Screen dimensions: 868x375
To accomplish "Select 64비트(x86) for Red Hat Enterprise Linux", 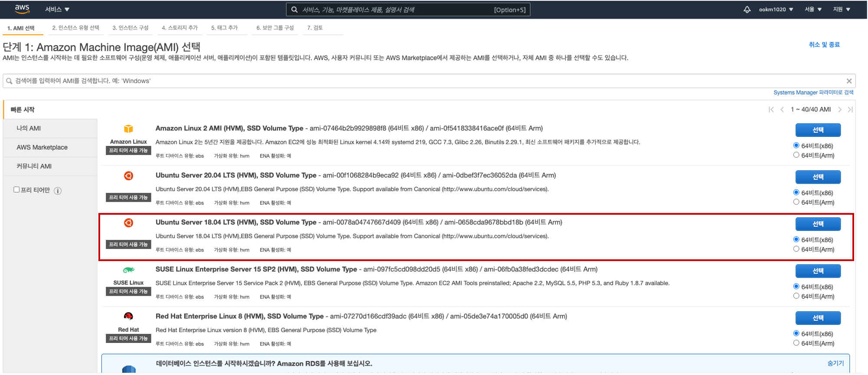I will coord(796,333).
